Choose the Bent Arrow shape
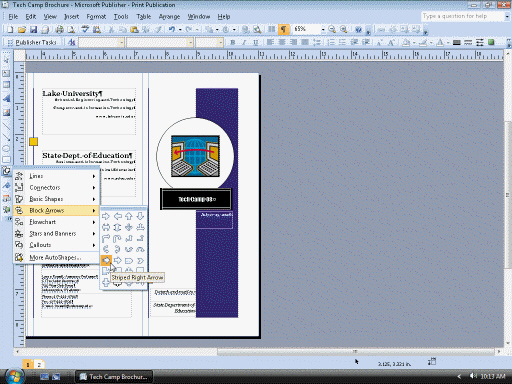 point(106,238)
